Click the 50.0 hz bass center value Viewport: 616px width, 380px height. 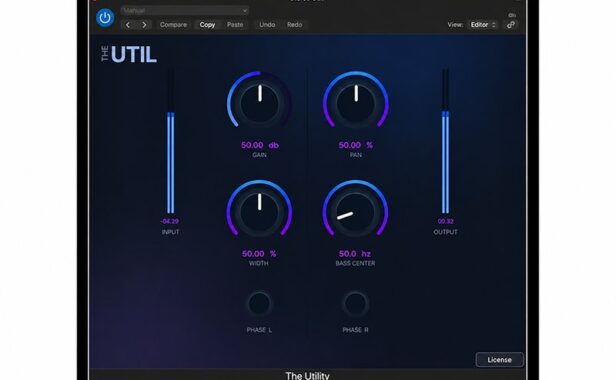point(355,254)
